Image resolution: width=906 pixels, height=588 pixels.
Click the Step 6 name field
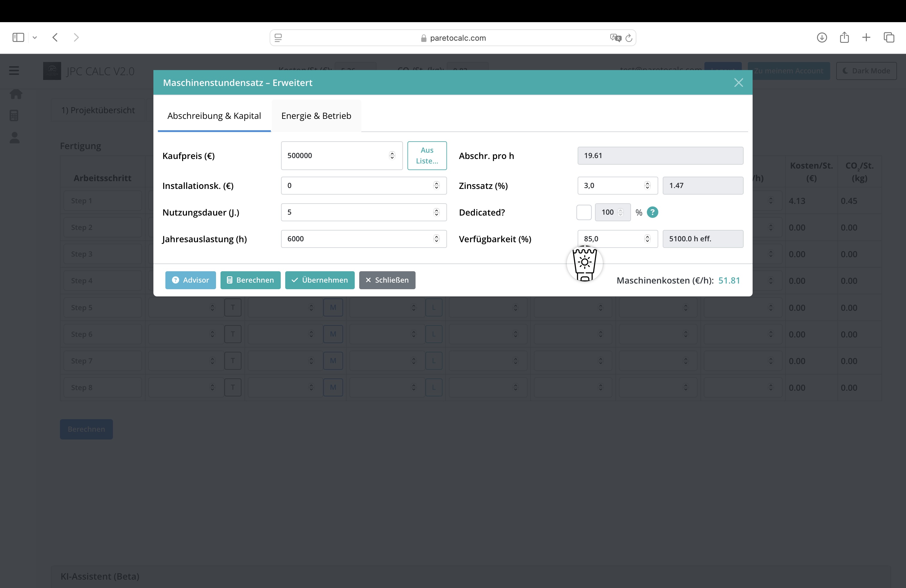pyautogui.click(x=103, y=334)
